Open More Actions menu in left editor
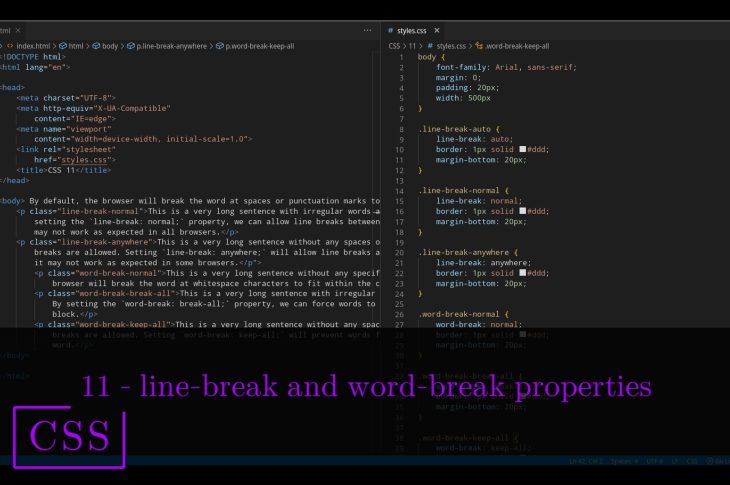Image resolution: width=730 pixels, height=485 pixels. coord(368,31)
